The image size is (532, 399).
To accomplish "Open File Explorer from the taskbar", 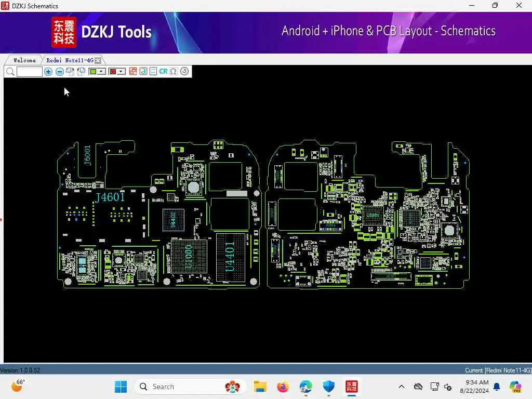I will coord(260,387).
